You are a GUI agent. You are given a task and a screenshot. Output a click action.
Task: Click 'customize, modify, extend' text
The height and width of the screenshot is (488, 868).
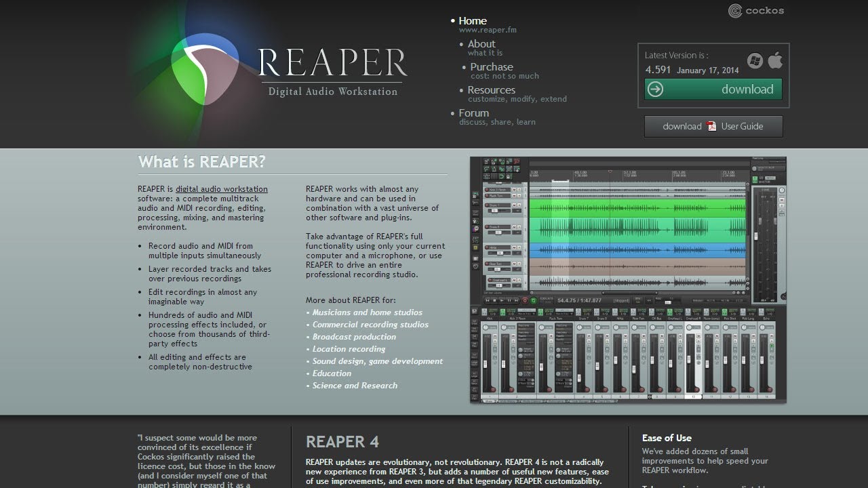click(x=517, y=99)
